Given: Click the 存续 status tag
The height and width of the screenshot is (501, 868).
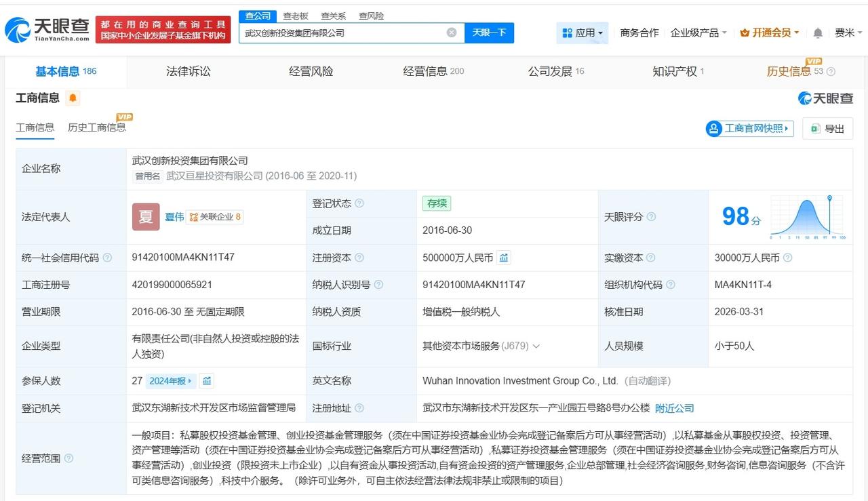Looking at the screenshot, I should click(x=437, y=203).
